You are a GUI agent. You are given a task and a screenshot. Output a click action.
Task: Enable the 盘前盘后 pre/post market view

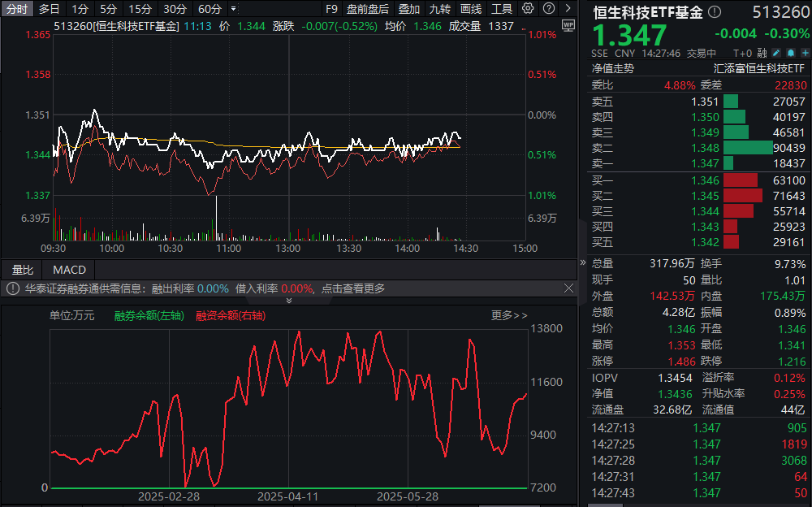pos(368,9)
